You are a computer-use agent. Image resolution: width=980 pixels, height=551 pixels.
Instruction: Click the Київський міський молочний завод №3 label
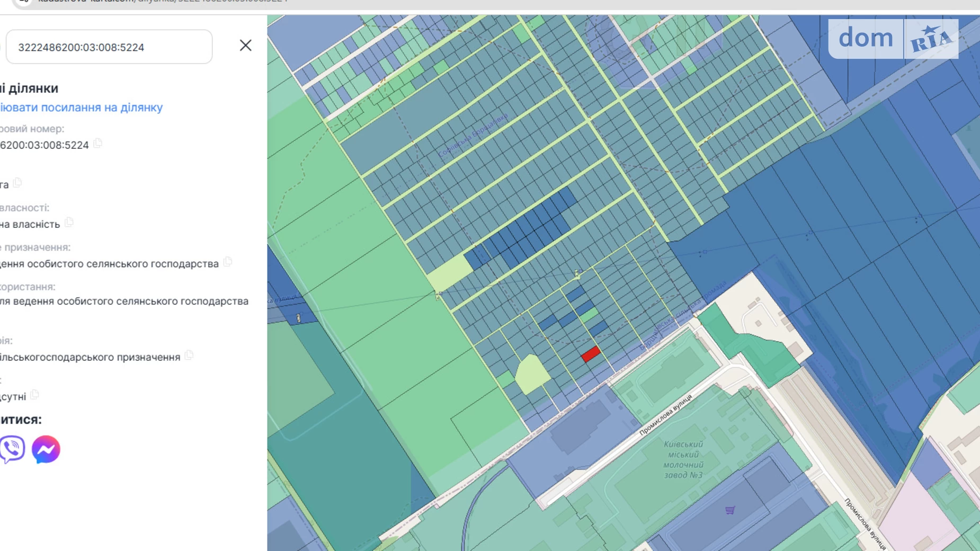point(683,459)
